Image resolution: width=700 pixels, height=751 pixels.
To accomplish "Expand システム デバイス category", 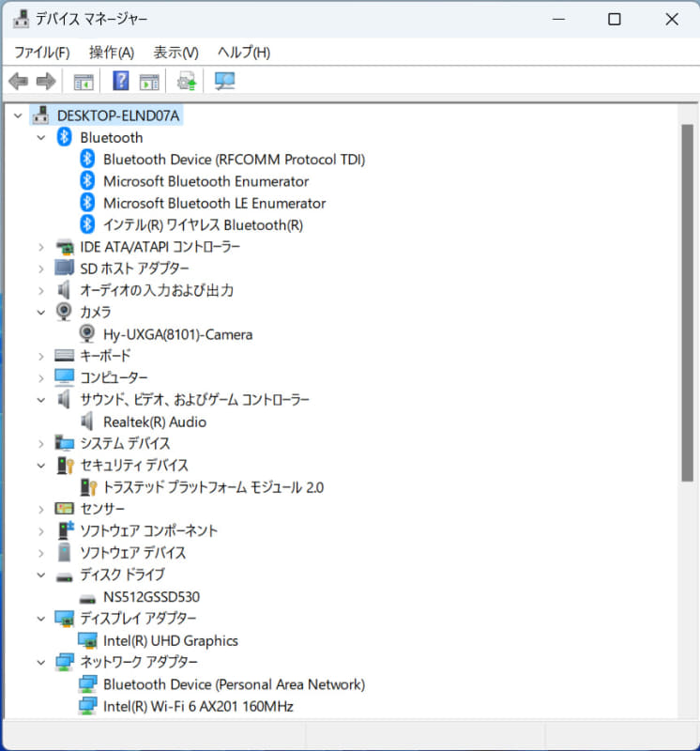I will (41, 443).
